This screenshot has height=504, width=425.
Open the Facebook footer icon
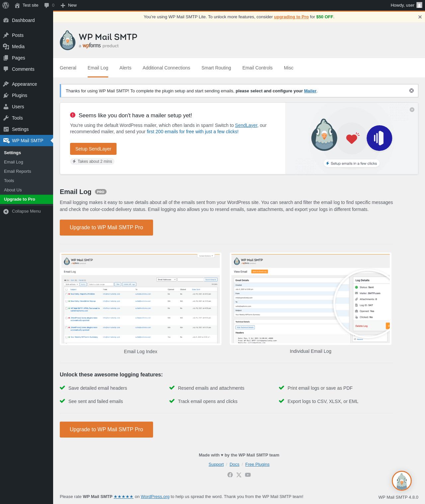230,475
